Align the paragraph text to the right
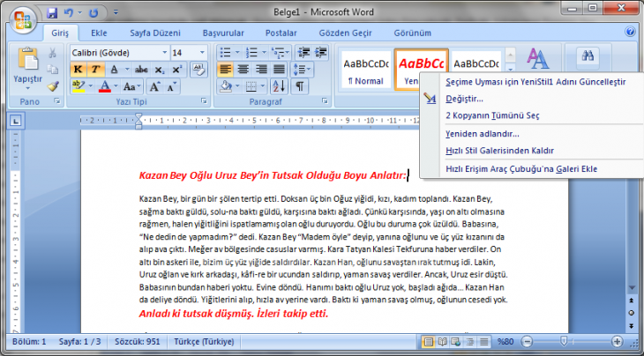Screen dimensions: 644x356 (261, 70)
